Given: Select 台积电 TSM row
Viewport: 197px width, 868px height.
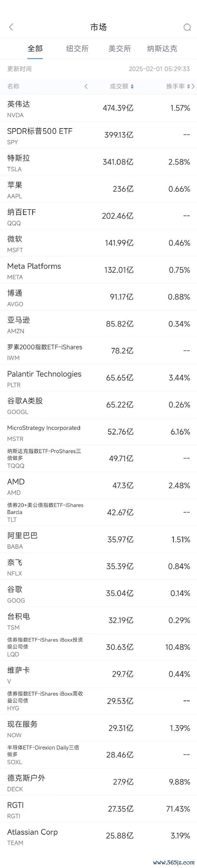Looking at the screenshot, I should coord(98,621).
